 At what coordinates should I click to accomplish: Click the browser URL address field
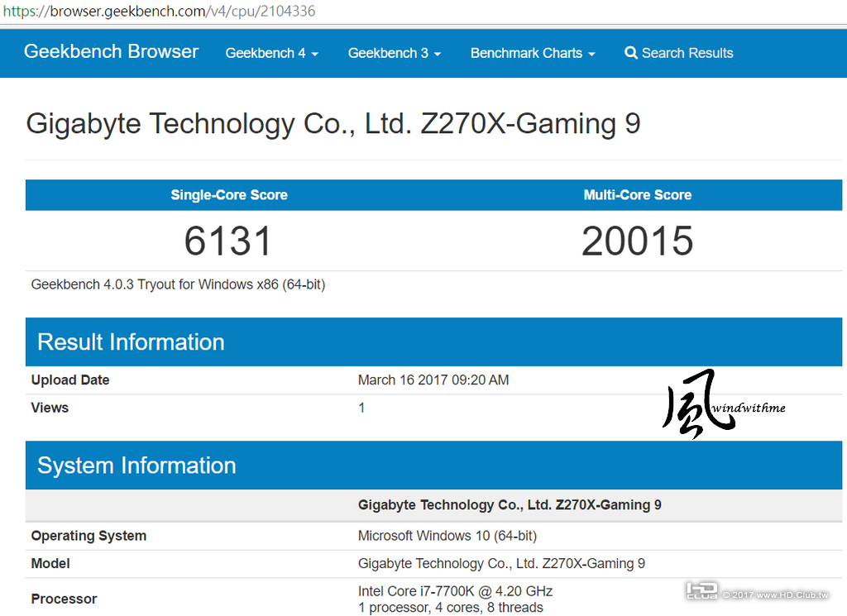pyautogui.click(x=423, y=12)
